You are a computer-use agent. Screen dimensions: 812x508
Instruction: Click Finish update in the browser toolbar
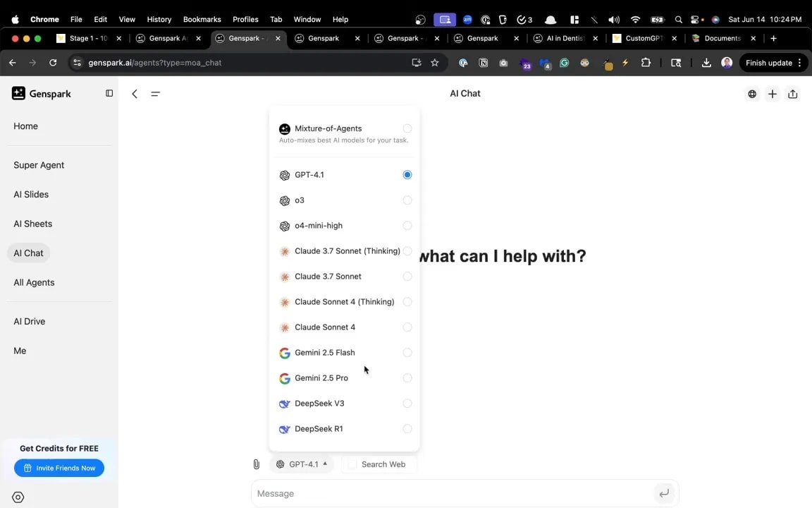(768, 63)
